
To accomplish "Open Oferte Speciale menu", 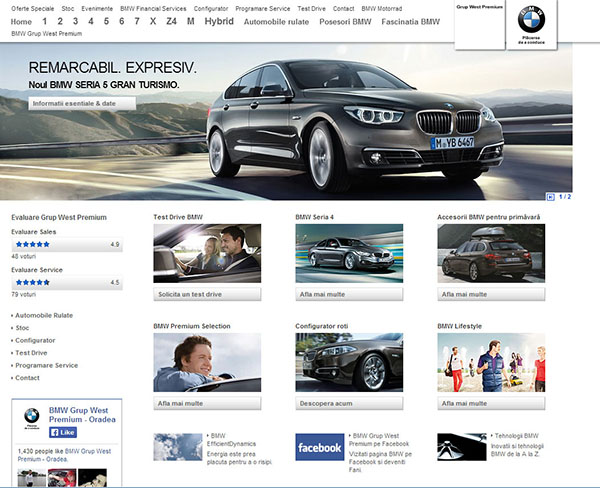I will click(33, 8).
